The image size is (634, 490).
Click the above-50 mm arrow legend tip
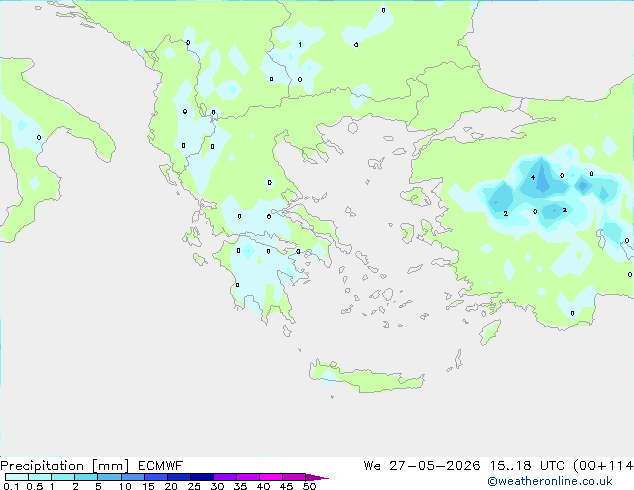pyautogui.click(x=317, y=477)
